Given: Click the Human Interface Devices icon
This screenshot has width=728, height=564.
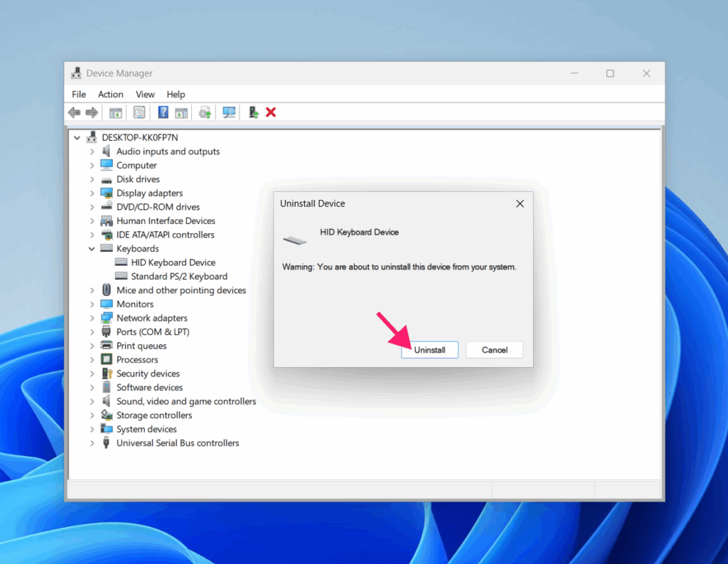Looking at the screenshot, I should [x=107, y=220].
